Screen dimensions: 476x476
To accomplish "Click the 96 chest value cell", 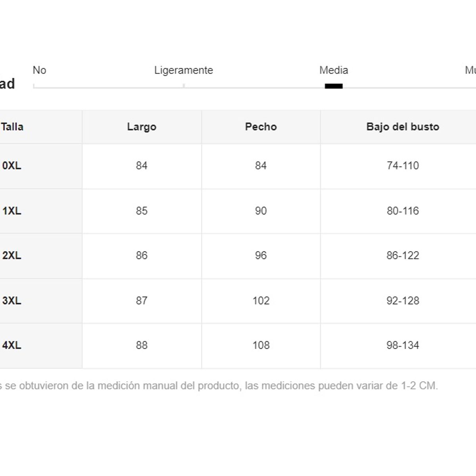I will coord(261,255).
